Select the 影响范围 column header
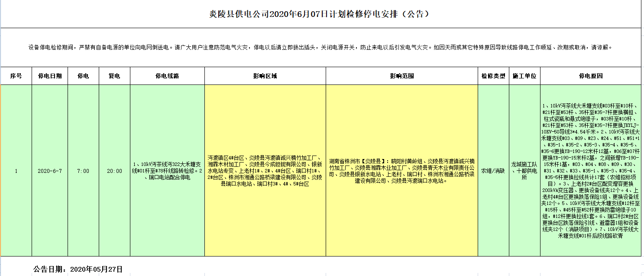Image resolution: width=644 pixels, height=276 pixels. [x=401, y=76]
